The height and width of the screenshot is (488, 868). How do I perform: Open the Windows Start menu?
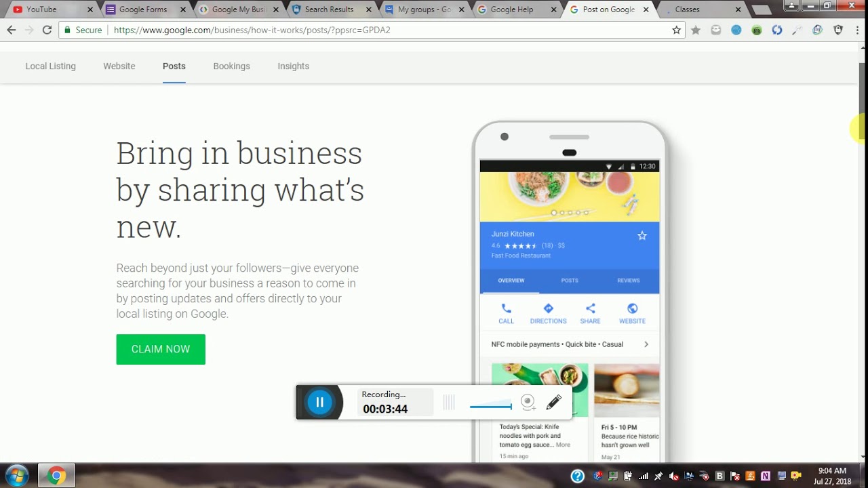click(17, 476)
